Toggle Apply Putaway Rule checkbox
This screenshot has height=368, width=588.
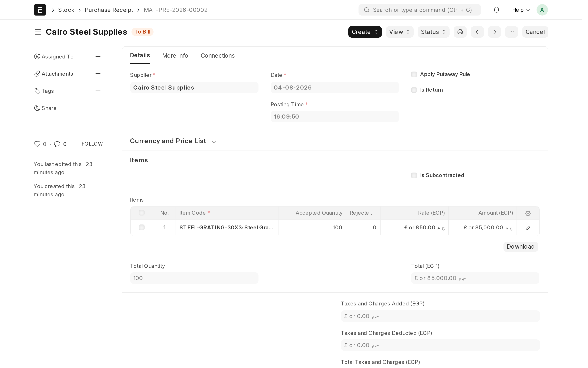pos(414,74)
